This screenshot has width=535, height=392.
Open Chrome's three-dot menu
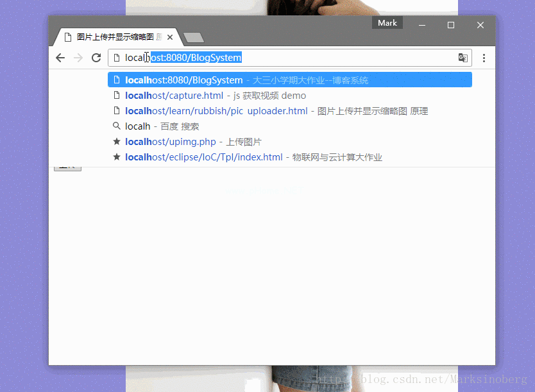pyautogui.click(x=484, y=58)
